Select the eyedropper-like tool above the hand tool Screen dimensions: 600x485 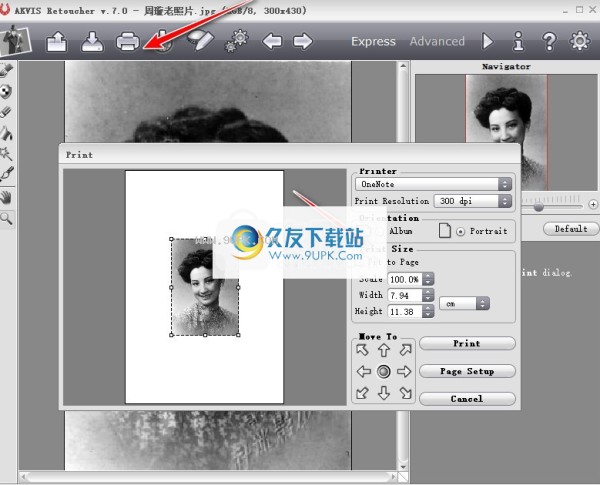pos(6,174)
